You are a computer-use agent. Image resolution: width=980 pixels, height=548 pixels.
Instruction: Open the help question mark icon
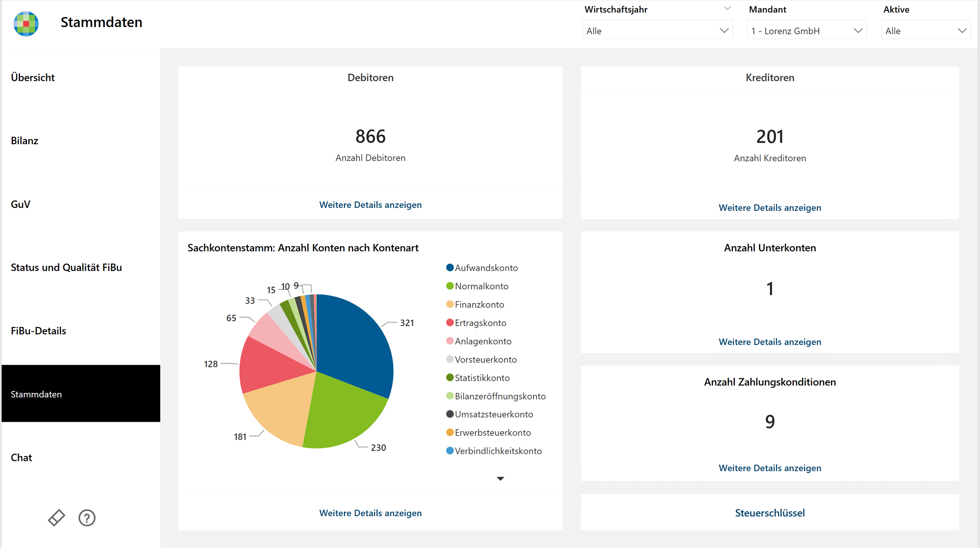(87, 518)
